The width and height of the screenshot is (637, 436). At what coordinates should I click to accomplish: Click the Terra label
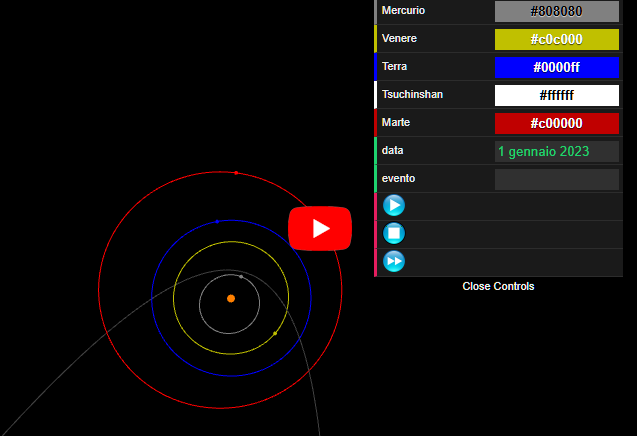[394, 66]
